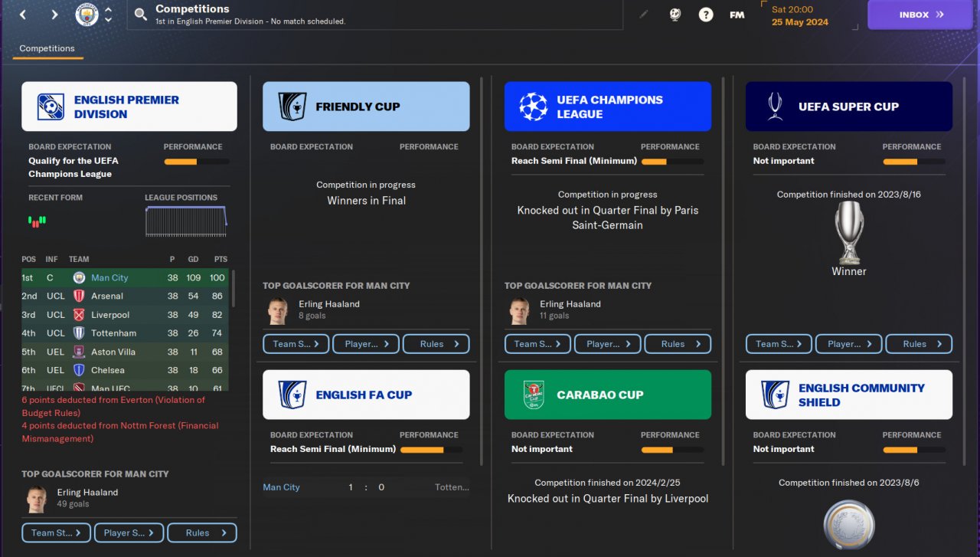Screen dimensions: 980x557
Task: Open the Arsenal link in league table
Action: [x=107, y=296]
